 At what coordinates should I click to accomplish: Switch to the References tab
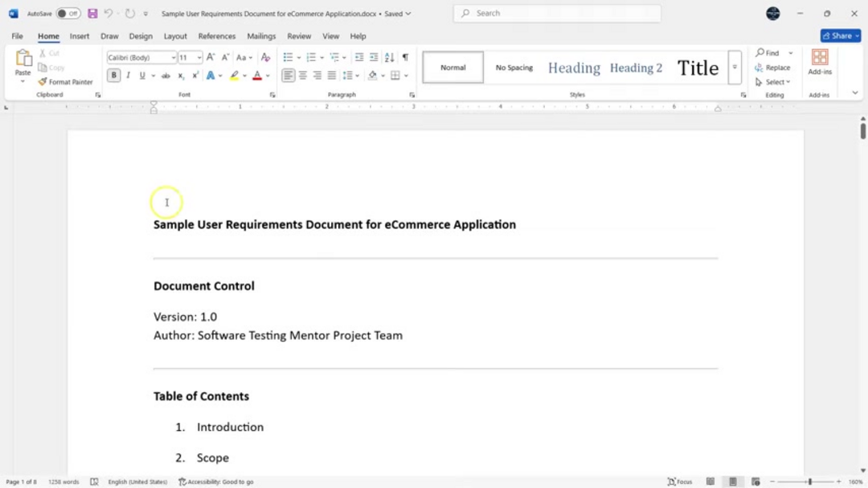click(x=217, y=36)
